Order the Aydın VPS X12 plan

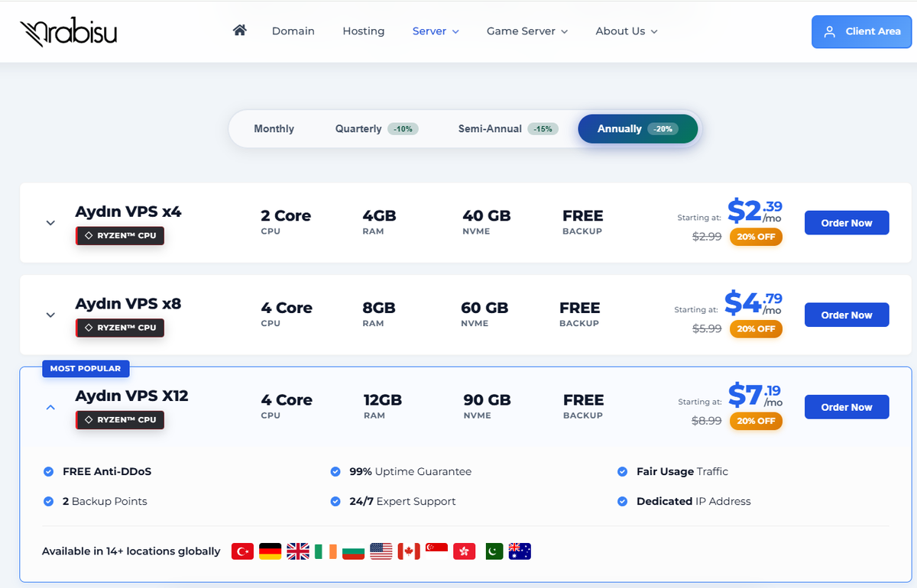847,407
